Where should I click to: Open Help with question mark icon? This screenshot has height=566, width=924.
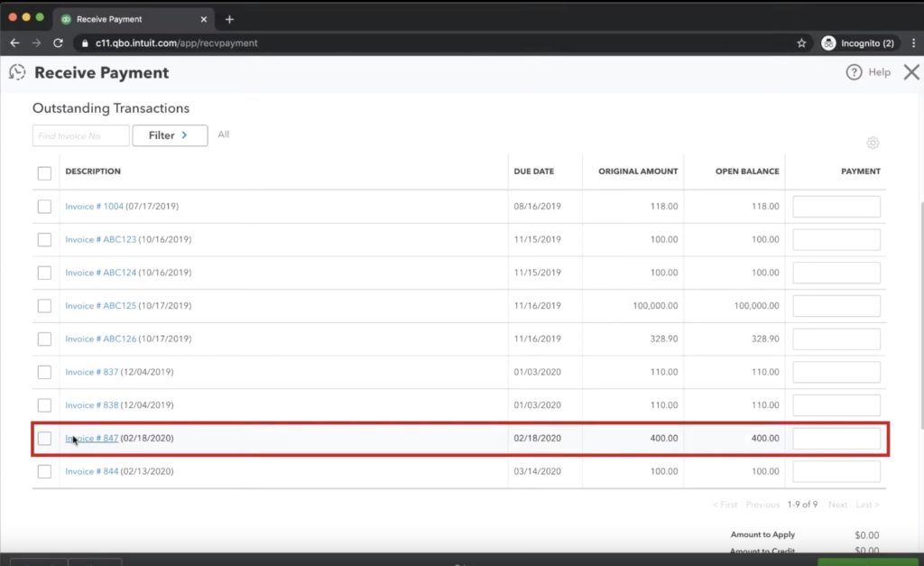[854, 72]
